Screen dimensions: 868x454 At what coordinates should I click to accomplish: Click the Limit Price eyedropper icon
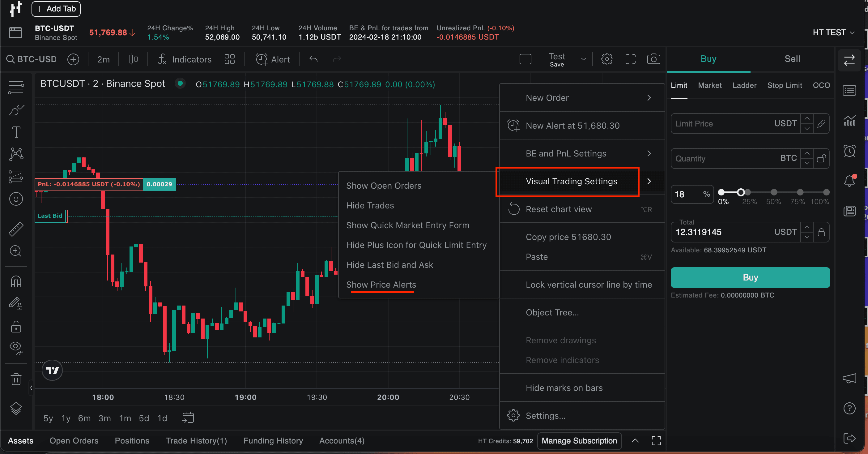(x=821, y=124)
